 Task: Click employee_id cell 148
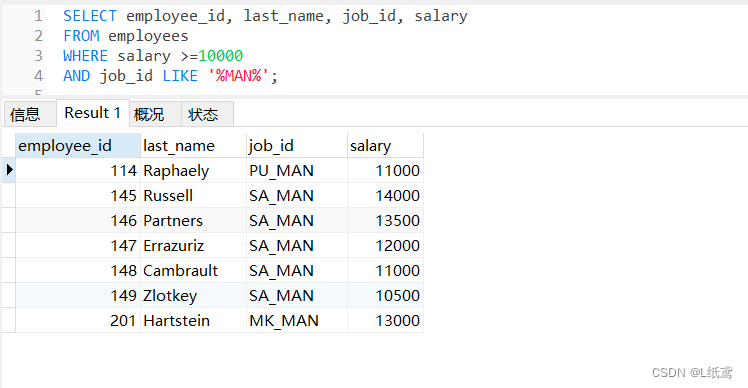tap(78, 271)
